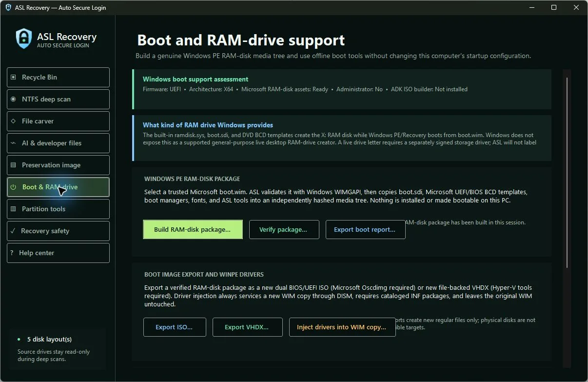This screenshot has height=382, width=588.
Task: Switch to NTFS deep scan
Action: click(58, 99)
